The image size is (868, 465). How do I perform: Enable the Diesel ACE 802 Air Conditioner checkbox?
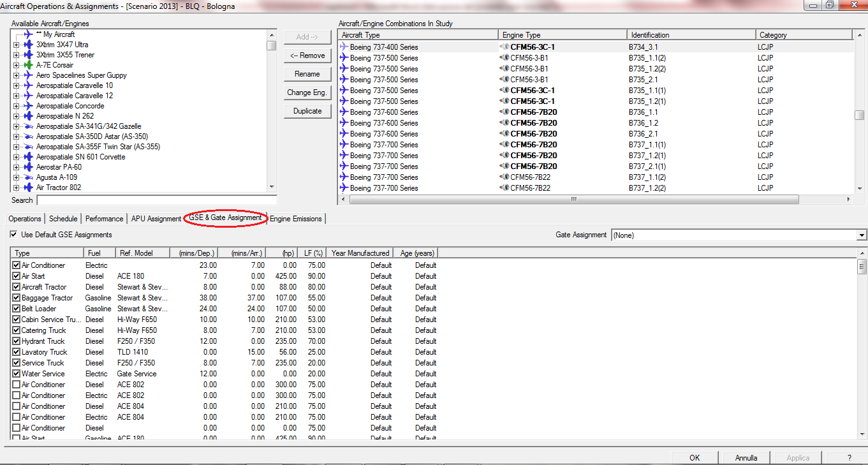(x=17, y=385)
